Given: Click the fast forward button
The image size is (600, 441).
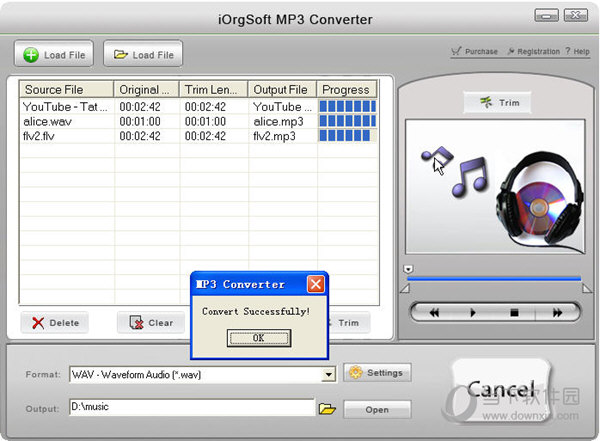Looking at the screenshot, I should (x=557, y=313).
